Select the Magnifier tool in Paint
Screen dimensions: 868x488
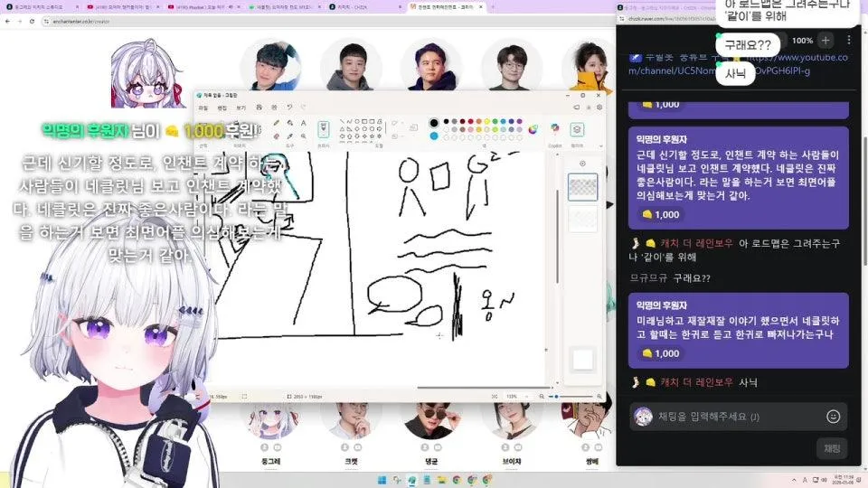304,136
